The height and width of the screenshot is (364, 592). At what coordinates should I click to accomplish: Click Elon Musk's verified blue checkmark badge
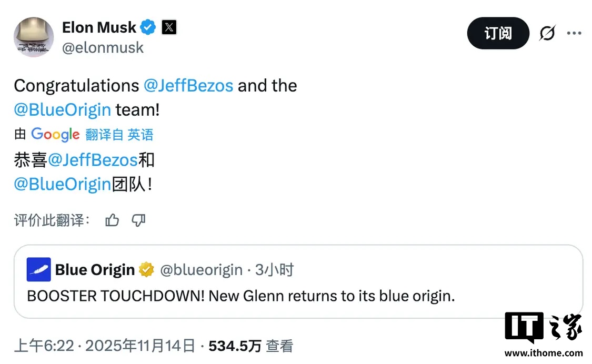tap(147, 27)
